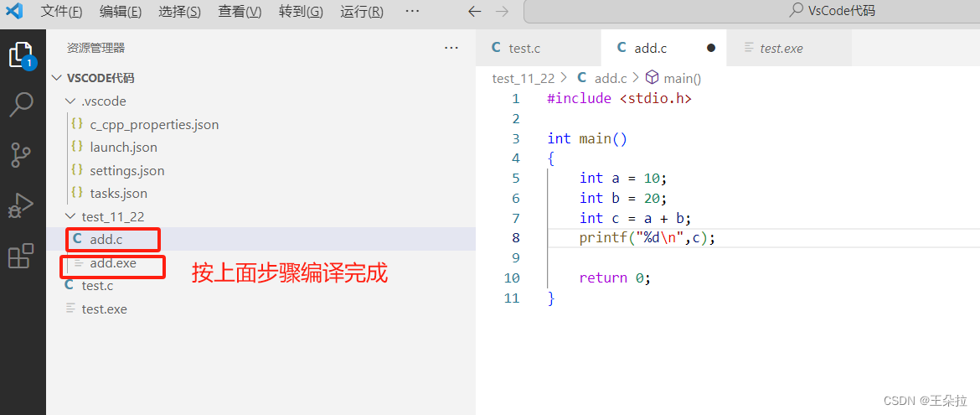Open the Run and Debug view

tap(21, 205)
